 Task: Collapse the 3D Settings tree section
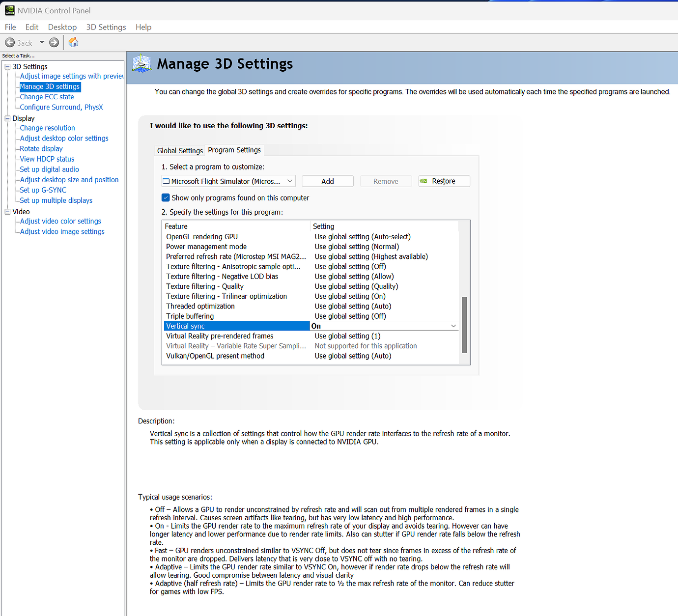pos(8,66)
